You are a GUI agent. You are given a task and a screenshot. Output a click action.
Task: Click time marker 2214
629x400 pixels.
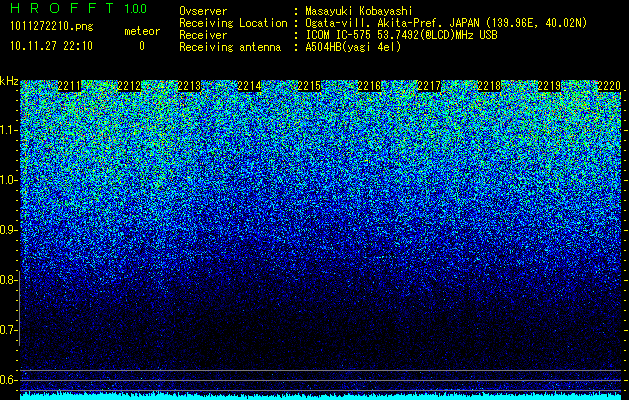[x=249, y=86]
